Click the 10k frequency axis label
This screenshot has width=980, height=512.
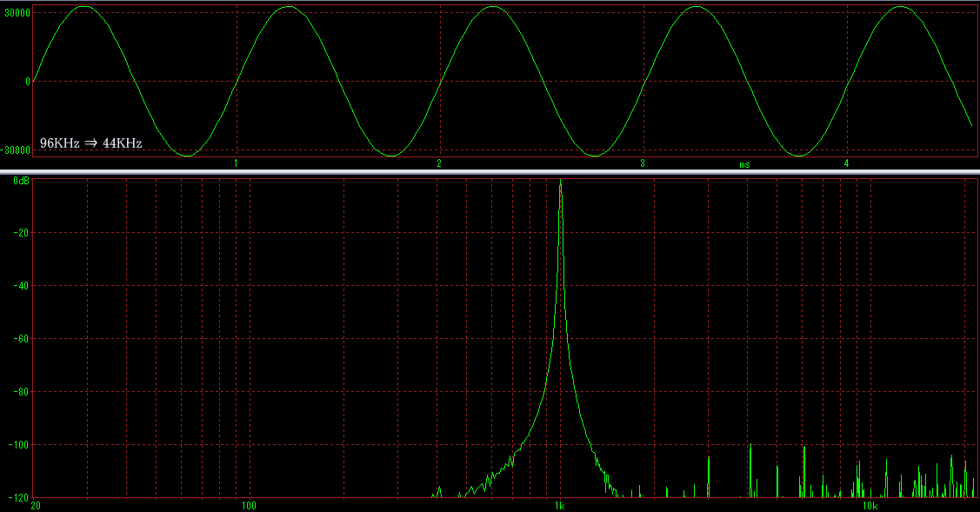point(870,506)
